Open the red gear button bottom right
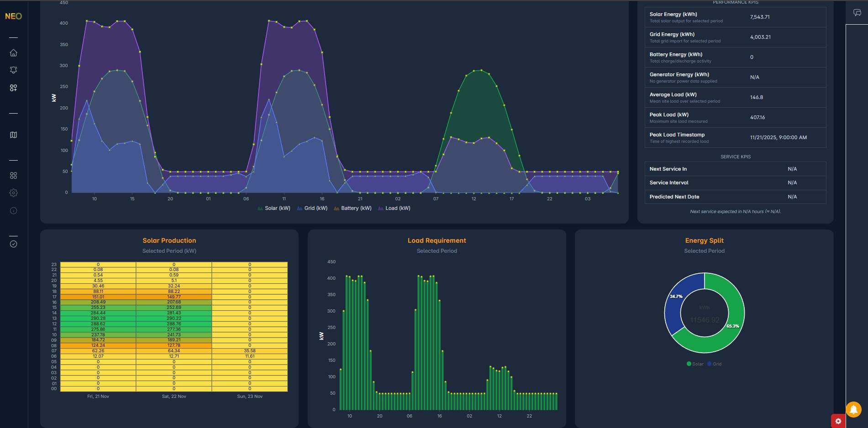 [838, 421]
